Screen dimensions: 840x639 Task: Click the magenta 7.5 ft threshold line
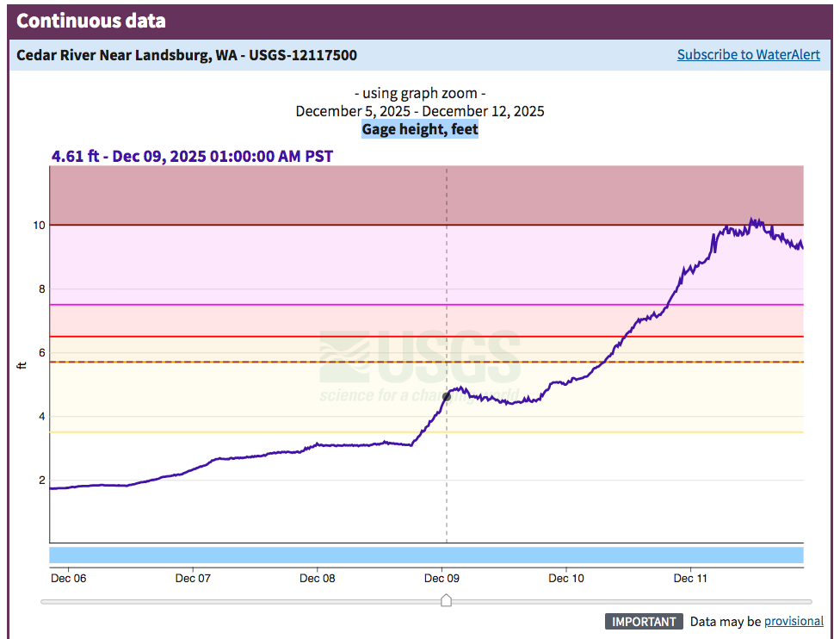(x=258, y=305)
